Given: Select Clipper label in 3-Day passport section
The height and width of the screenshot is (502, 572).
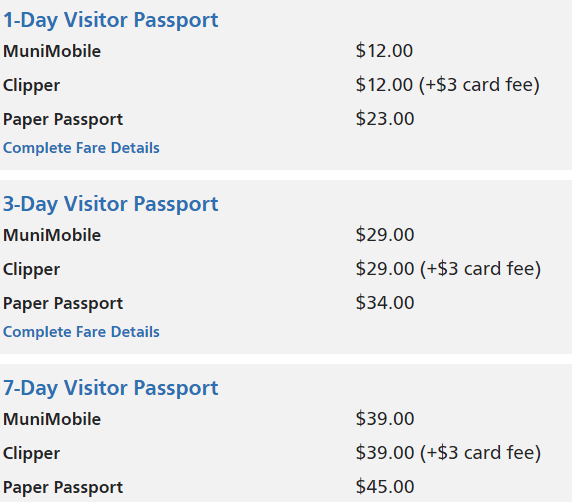Looking at the screenshot, I should (x=31, y=270).
